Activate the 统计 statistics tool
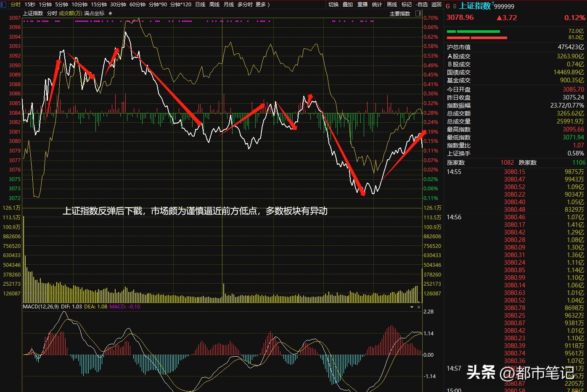Viewport: 587px width, 392px height. point(377,5)
